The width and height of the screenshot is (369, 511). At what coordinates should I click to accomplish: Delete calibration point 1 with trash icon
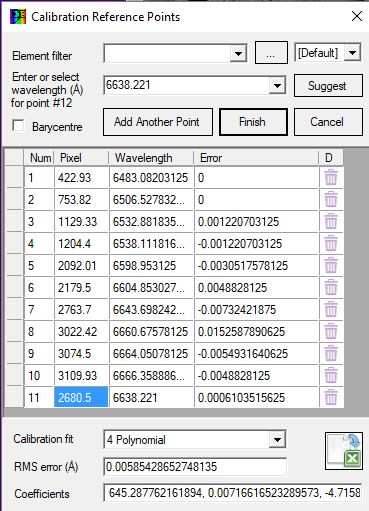[x=331, y=177]
